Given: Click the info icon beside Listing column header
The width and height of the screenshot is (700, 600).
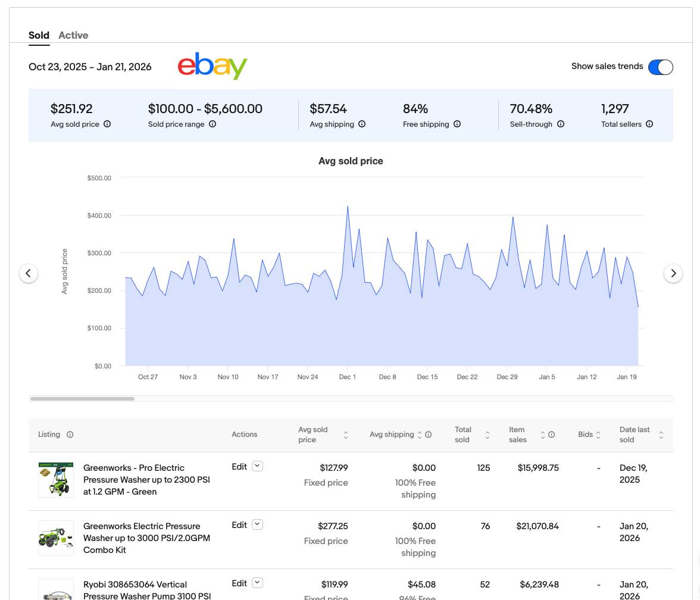Looking at the screenshot, I should 70,435.
